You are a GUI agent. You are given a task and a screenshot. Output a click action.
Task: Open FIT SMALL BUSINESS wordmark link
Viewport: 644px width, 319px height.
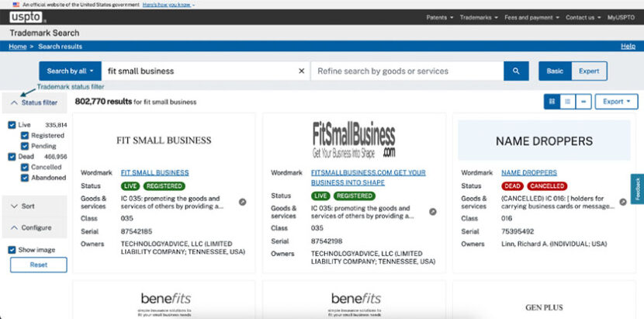click(155, 172)
